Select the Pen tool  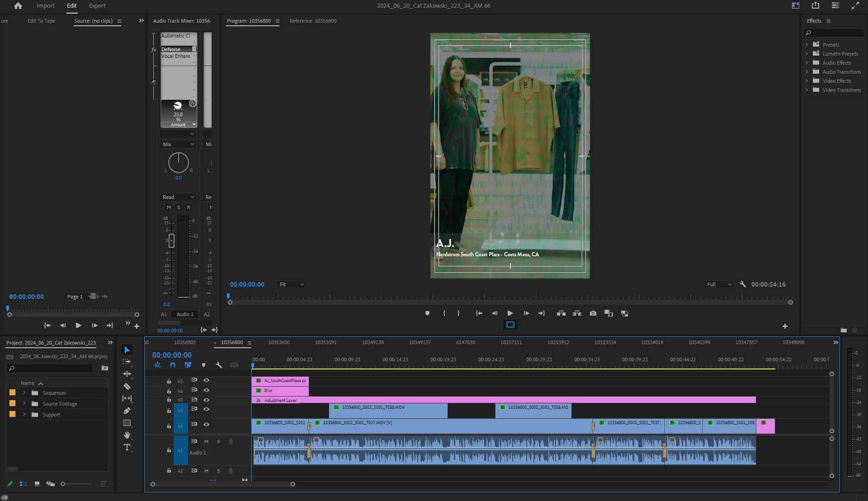tap(127, 411)
